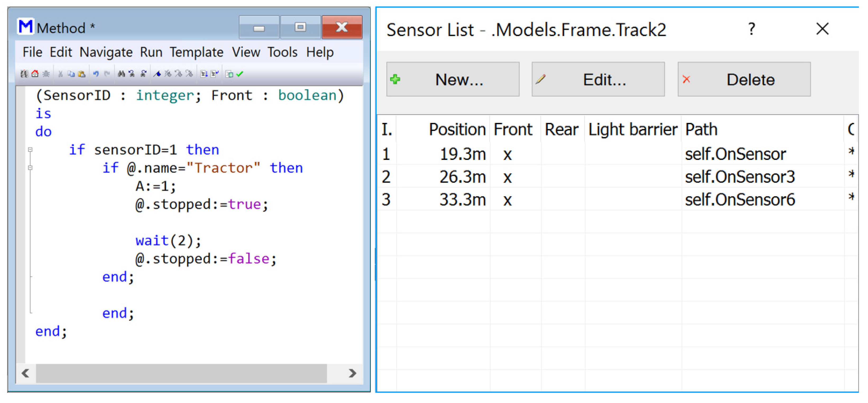
Task: Click the blue flag bookmark icon
Action: coord(157,74)
